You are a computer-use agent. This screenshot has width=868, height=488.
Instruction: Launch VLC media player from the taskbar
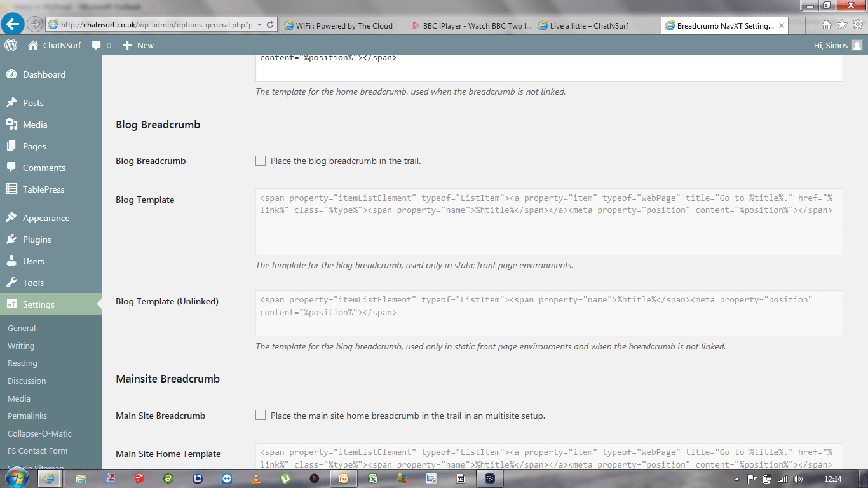tap(256, 478)
